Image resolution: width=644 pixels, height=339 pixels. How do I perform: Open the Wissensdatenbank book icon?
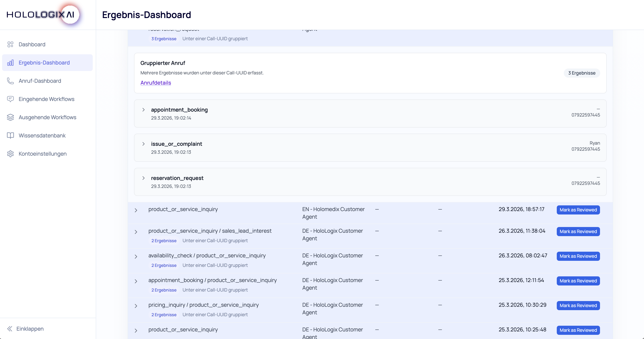point(10,135)
